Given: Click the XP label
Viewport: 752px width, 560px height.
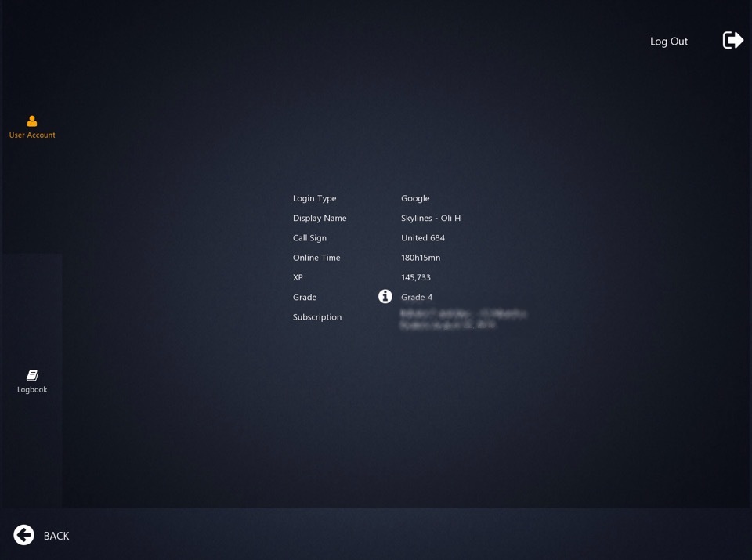Looking at the screenshot, I should tap(298, 277).
